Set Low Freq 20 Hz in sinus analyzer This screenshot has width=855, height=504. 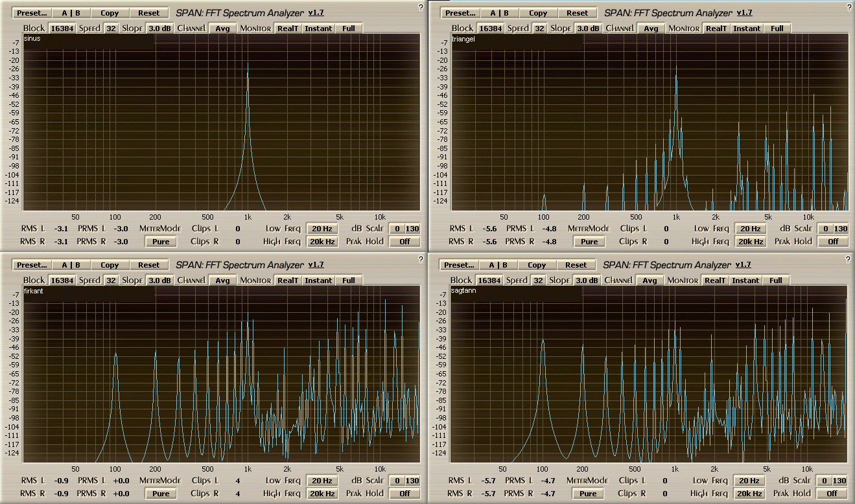point(322,229)
